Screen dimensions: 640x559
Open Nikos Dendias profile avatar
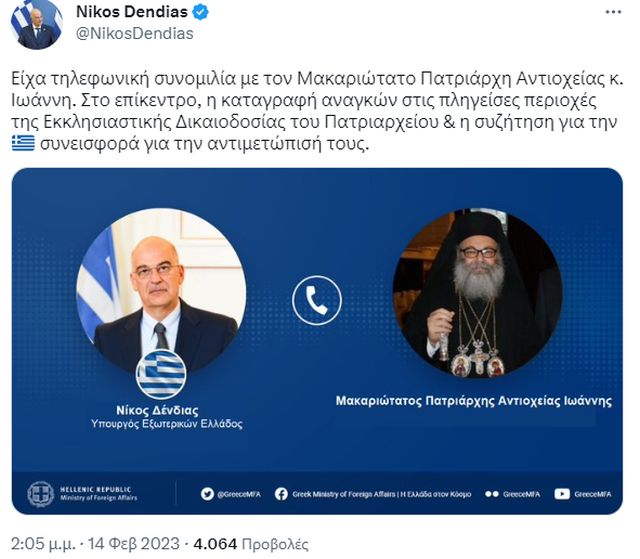click(x=37, y=24)
